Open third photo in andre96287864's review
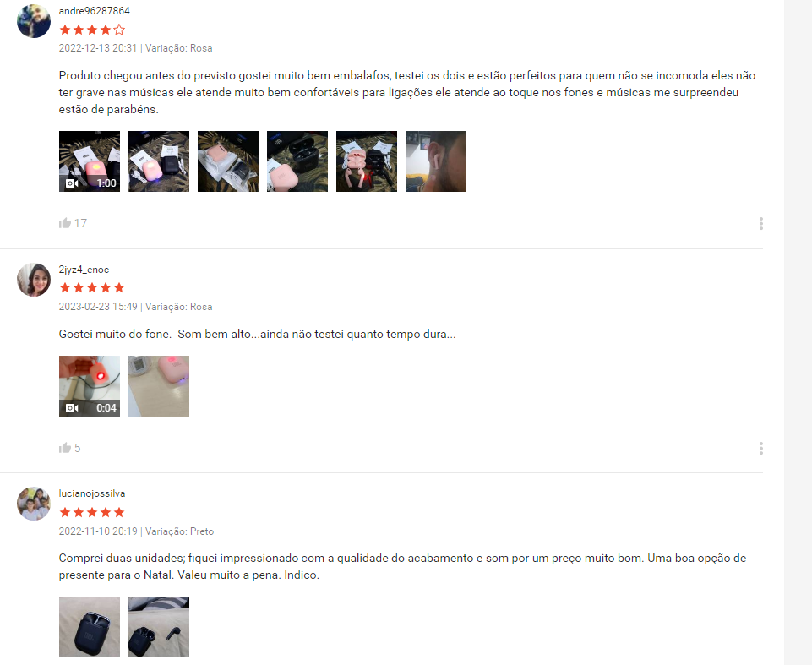This screenshot has width=812, height=665. pos(228,161)
